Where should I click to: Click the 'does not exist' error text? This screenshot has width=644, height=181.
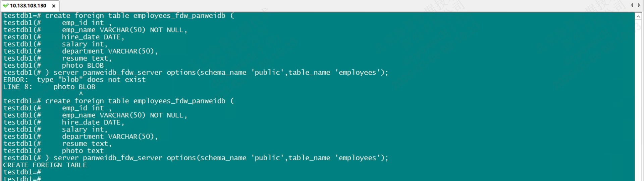[x=116, y=80]
